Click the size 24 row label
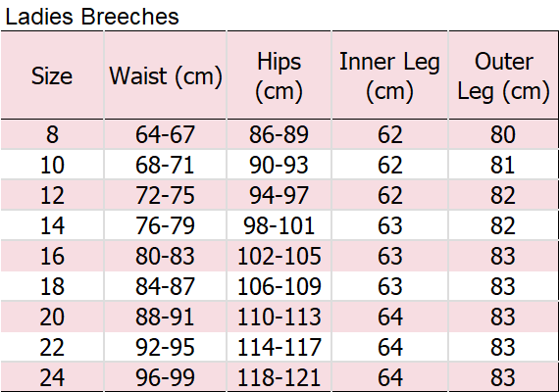 pyautogui.click(x=52, y=377)
